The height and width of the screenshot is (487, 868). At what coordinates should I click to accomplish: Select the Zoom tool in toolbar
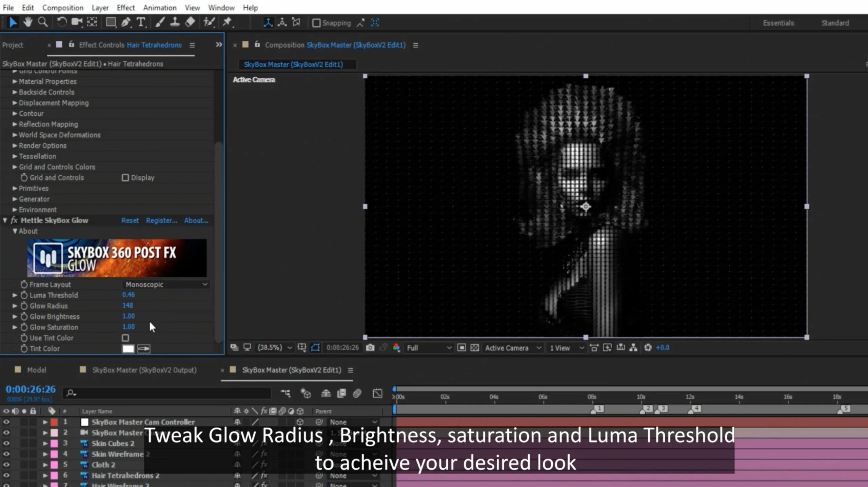tap(43, 22)
